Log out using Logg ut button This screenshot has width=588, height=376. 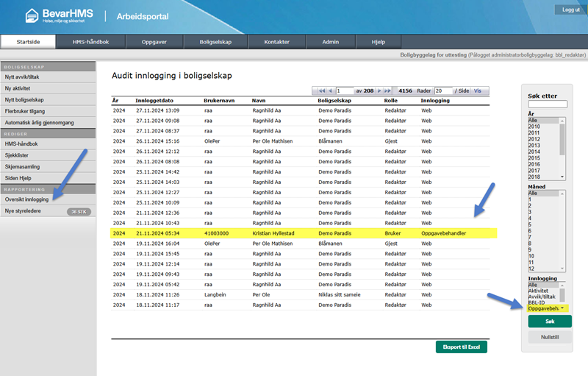570,10
